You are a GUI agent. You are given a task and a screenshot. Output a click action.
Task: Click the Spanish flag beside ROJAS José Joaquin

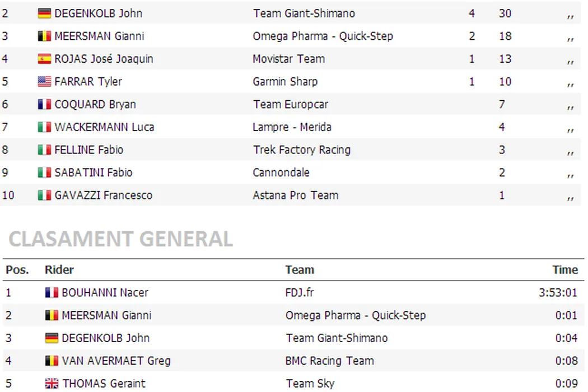tap(44, 59)
